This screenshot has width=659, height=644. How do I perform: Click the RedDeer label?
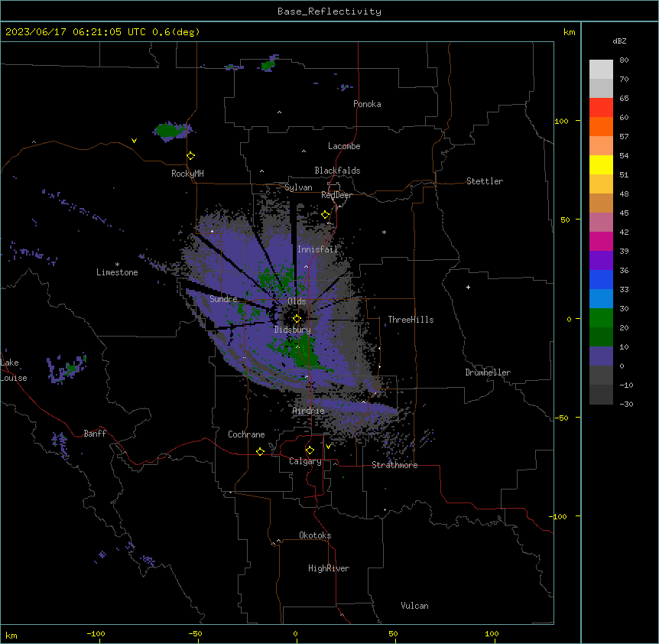tap(336, 195)
